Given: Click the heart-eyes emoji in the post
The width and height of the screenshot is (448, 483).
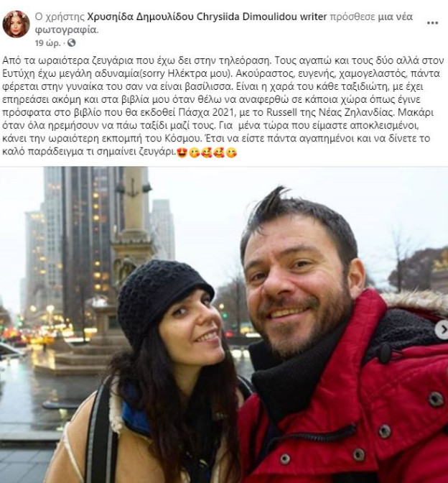Looking at the screenshot, I should click(182, 152).
